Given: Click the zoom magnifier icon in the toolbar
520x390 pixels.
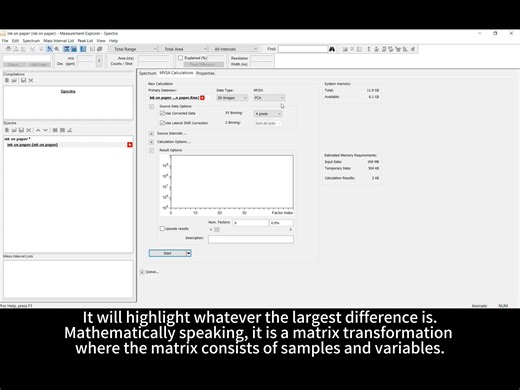Looking at the screenshot, I should point(57,49).
